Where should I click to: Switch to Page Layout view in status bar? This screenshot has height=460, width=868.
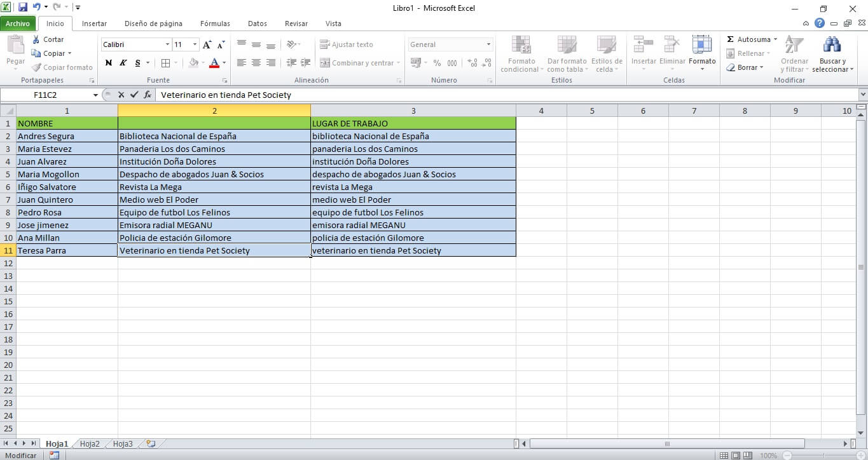tap(736, 456)
